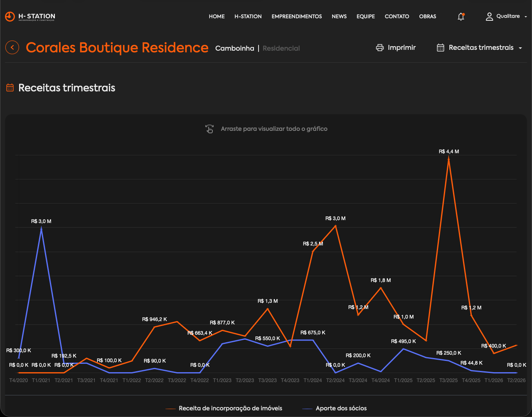The height and width of the screenshot is (417, 532).
Task: Click the R$ 1,3 M data label
Action: [268, 301]
